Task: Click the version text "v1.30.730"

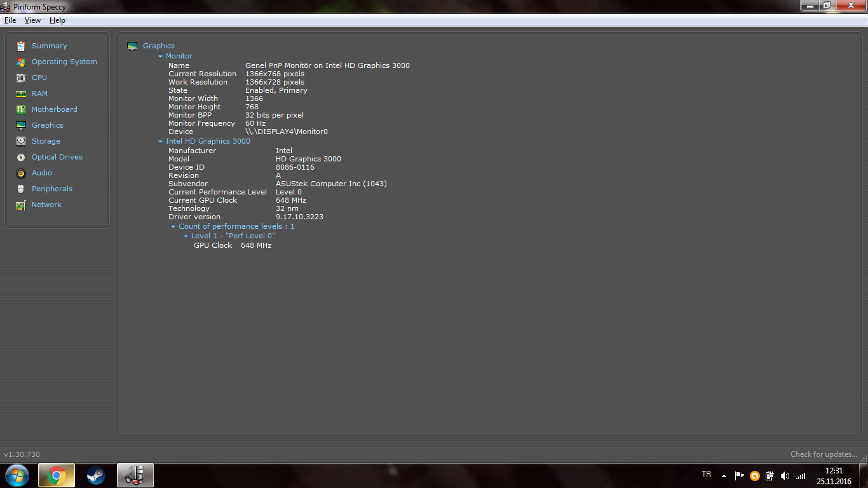Action: coord(22,454)
